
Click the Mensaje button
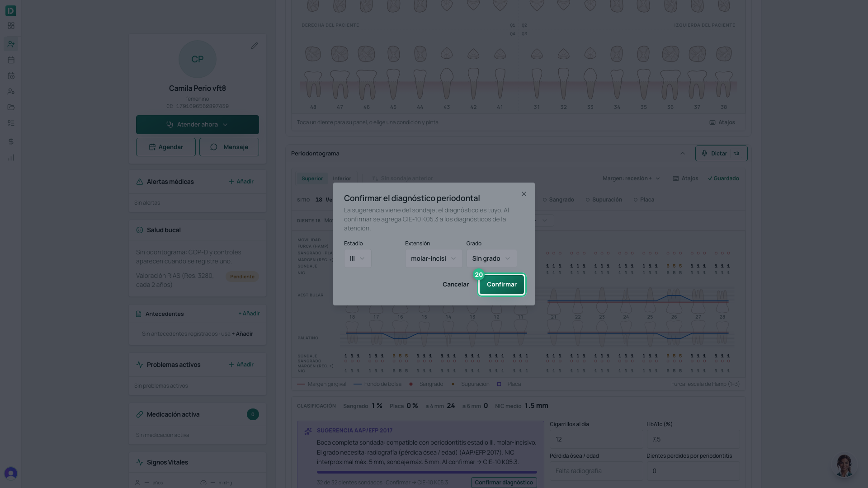pos(229,147)
